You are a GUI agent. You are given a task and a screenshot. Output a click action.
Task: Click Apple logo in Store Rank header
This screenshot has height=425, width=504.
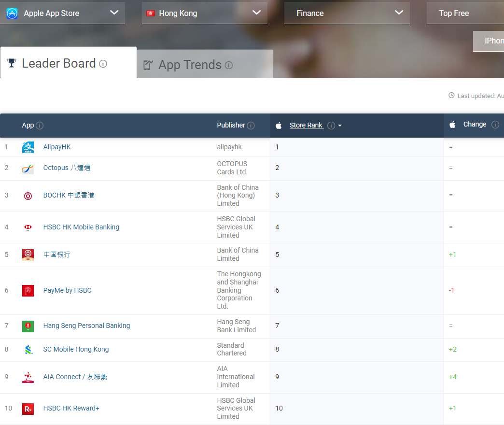coord(279,126)
